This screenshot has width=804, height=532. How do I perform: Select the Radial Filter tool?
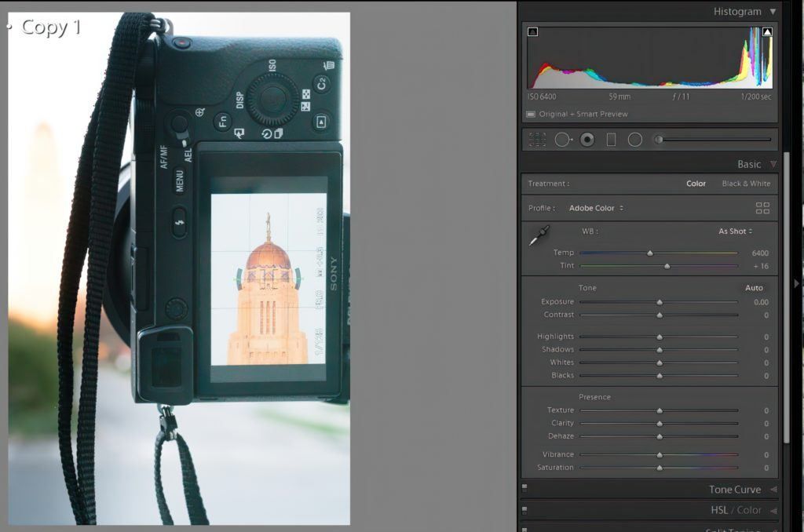(634, 140)
